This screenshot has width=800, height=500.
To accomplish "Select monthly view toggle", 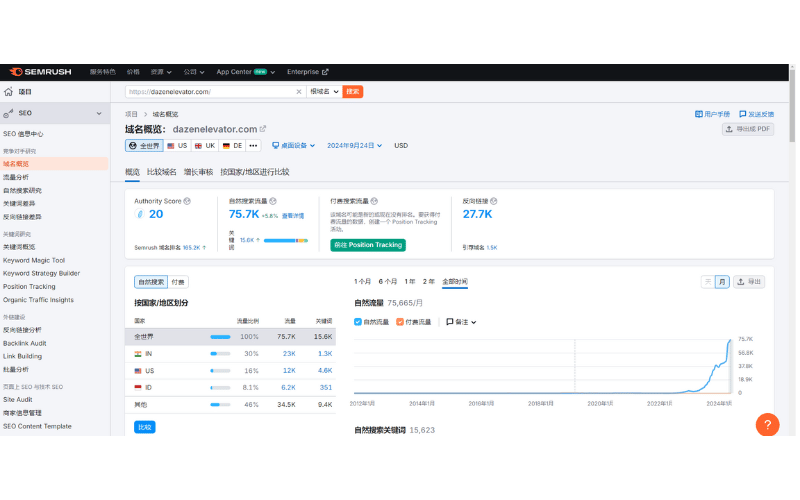I will click(x=722, y=282).
